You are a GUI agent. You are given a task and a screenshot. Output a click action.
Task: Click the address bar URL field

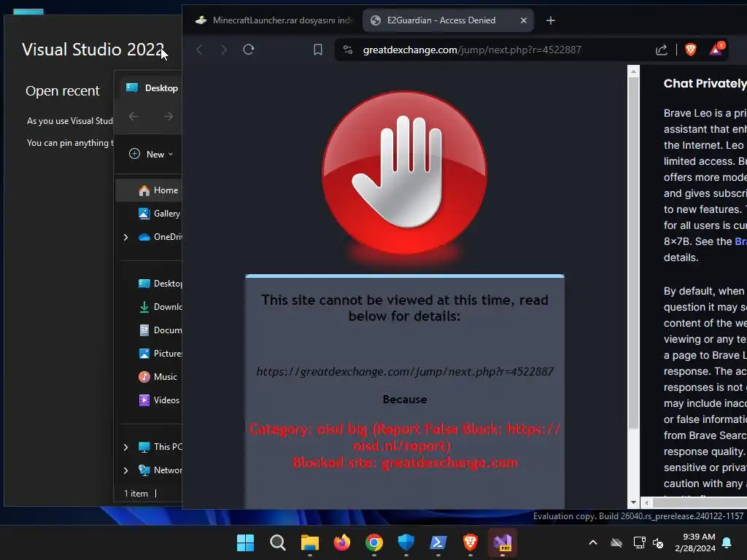tap(495, 50)
